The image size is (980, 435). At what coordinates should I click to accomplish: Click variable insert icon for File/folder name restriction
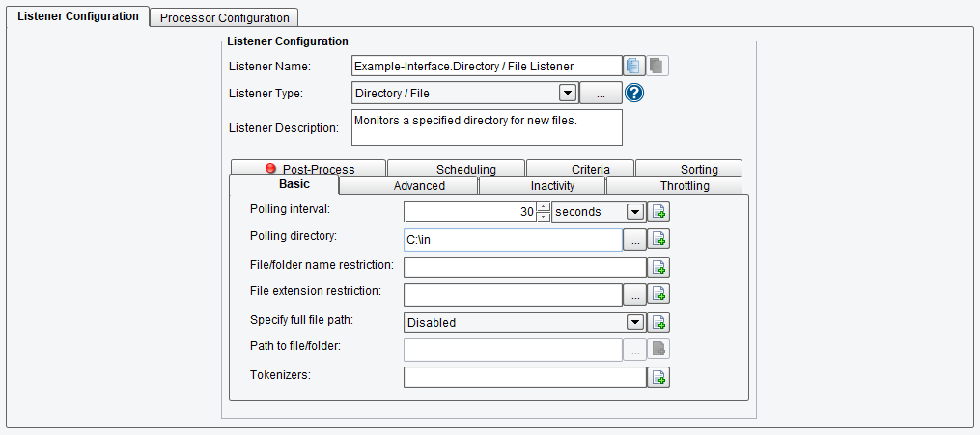click(x=658, y=267)
